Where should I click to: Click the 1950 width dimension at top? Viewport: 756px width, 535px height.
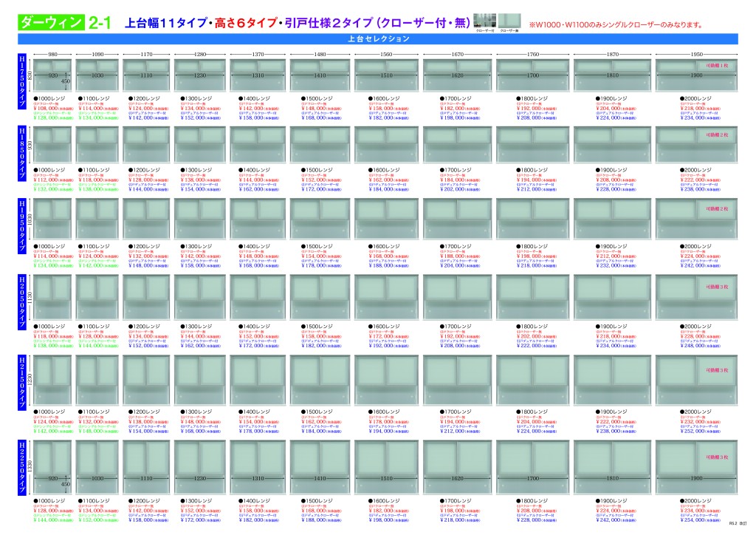(x=696, y=55)
